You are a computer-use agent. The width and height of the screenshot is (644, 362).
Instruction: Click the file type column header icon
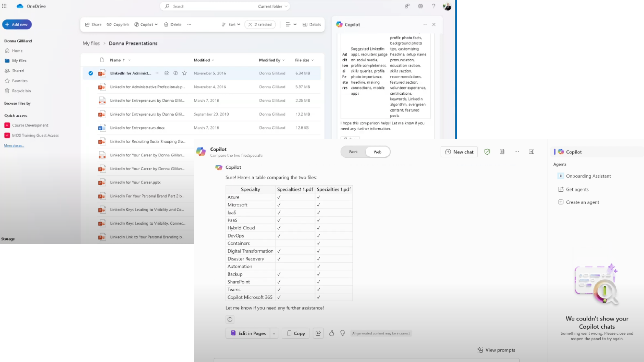102,60
